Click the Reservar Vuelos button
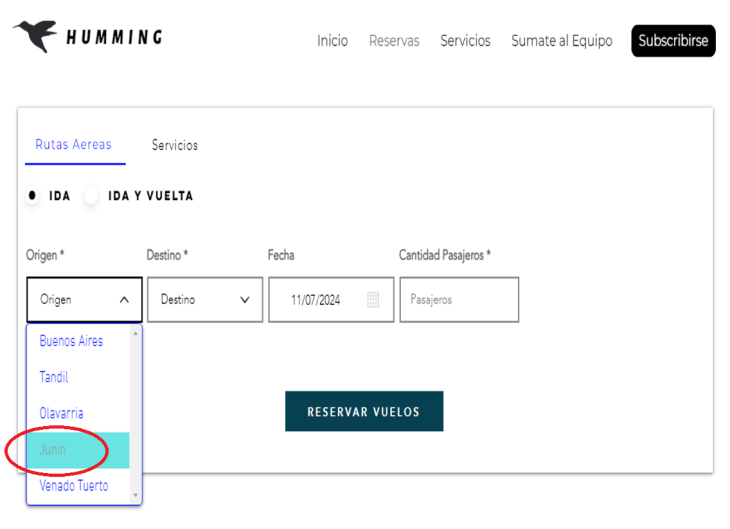Viewport: 730px width, 529px height. pyautogui.click(x=364, y=412)
